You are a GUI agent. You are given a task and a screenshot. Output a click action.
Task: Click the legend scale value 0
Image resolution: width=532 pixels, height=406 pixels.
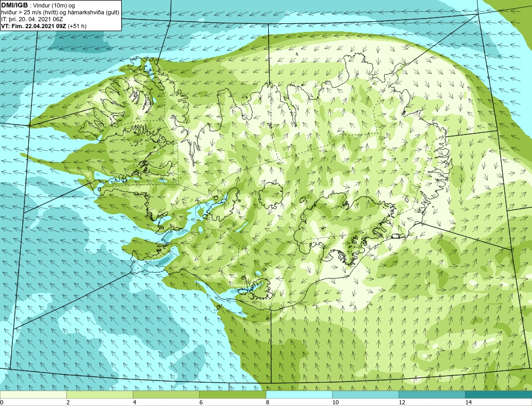tap(2, 402)
